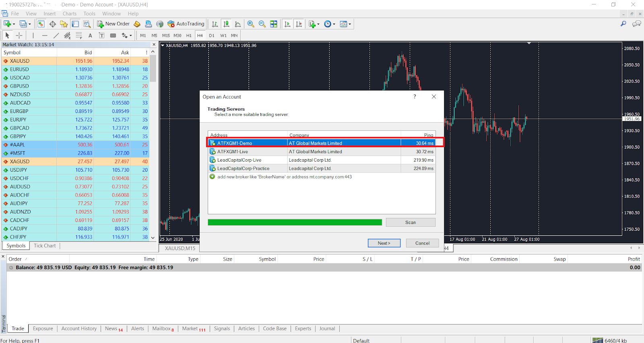644x343 pixels.
Task: Toggle the Market Watch panel icon
Action: 41,24
